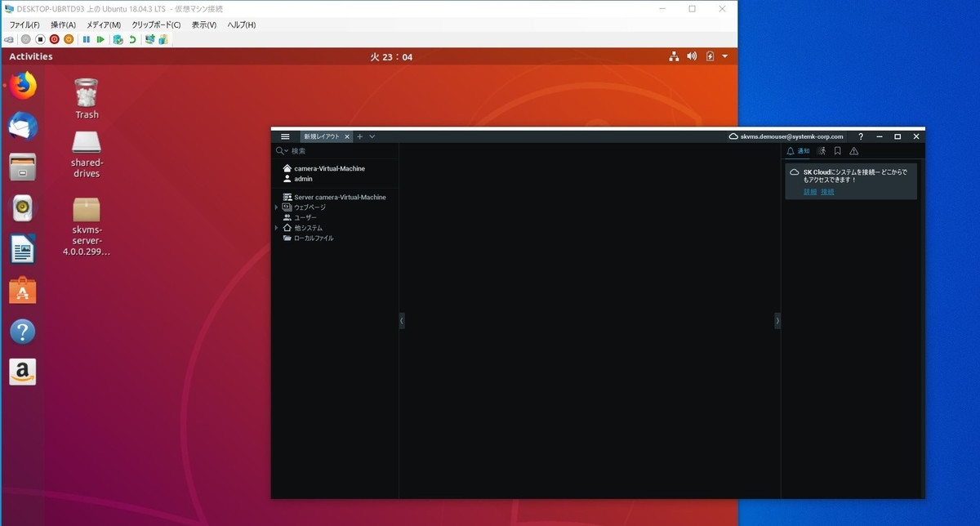Click Activities in the Ubuntu top bar

point(31,56)
